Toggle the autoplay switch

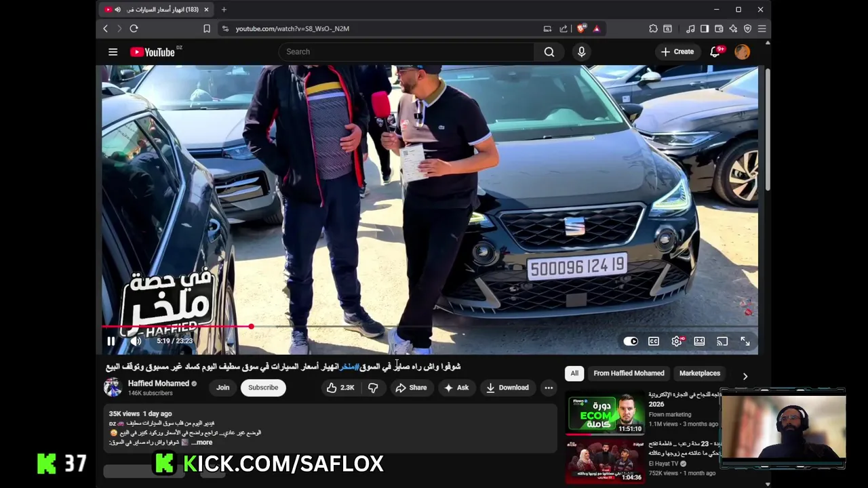pos(631,341)
